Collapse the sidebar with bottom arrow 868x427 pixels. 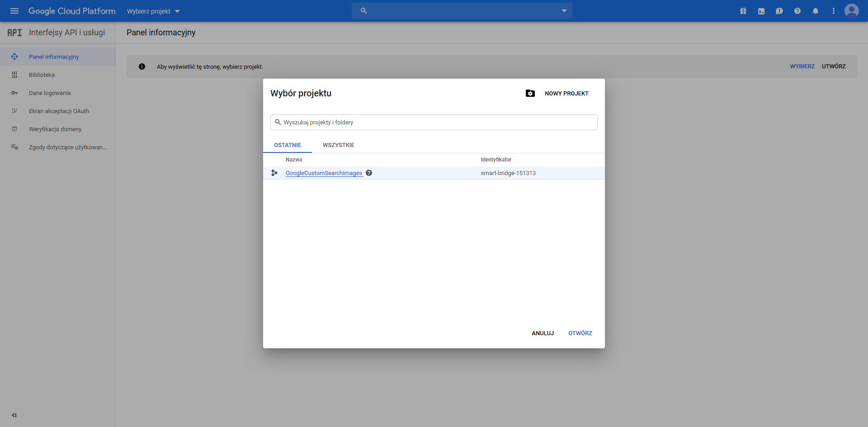click(14, 415)
